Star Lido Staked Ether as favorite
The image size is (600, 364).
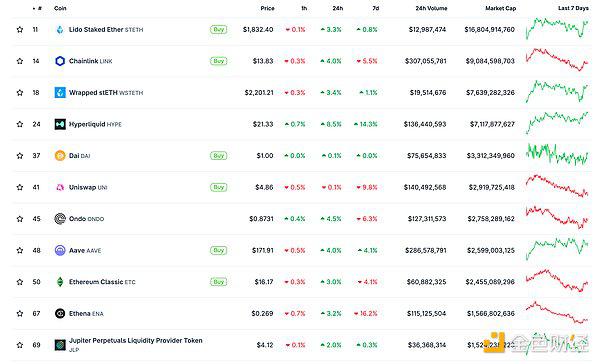point(20,29)
